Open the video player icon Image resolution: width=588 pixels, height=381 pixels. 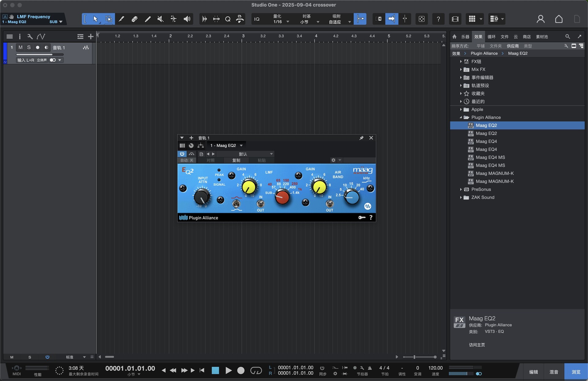(x=455, y=19)
